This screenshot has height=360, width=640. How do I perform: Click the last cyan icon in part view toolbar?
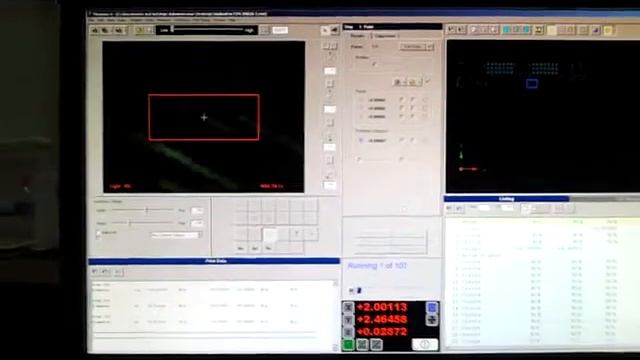pos(527,29)
